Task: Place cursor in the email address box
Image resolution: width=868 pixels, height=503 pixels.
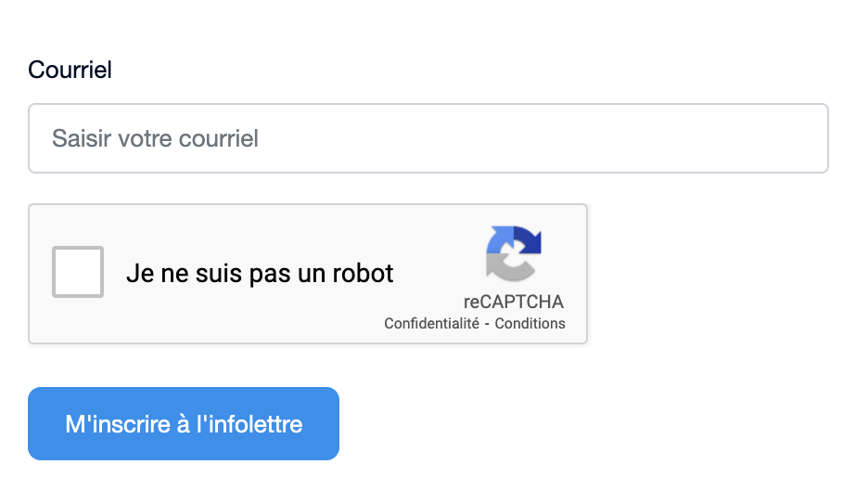Action: tap(428, 138)
